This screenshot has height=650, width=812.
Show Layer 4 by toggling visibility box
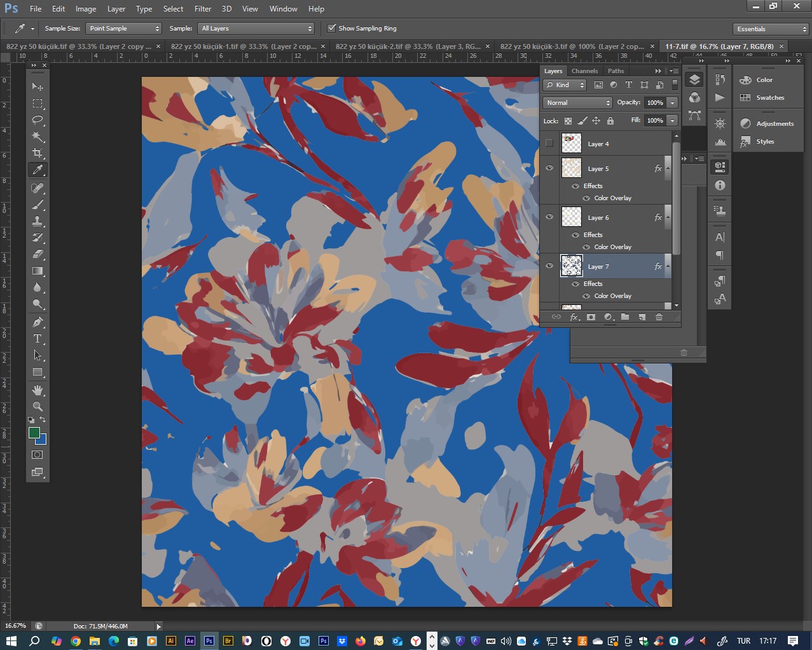click(549, 144)
